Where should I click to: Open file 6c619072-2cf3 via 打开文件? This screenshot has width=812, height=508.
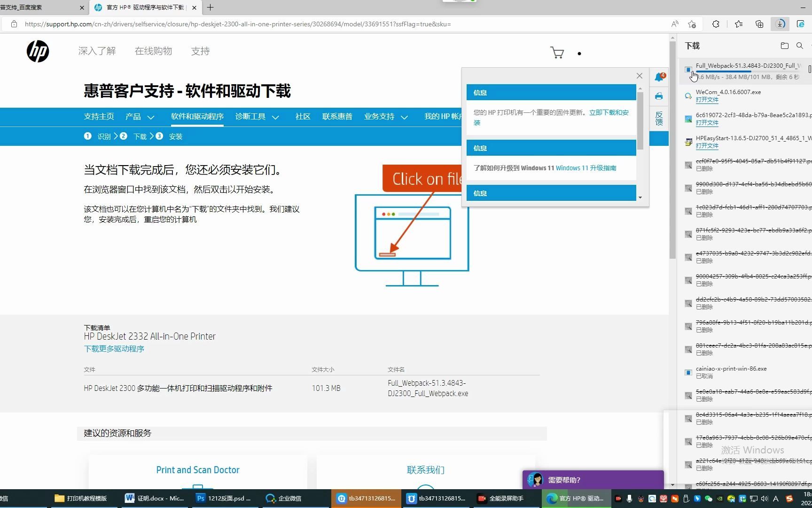click(707, 123)
